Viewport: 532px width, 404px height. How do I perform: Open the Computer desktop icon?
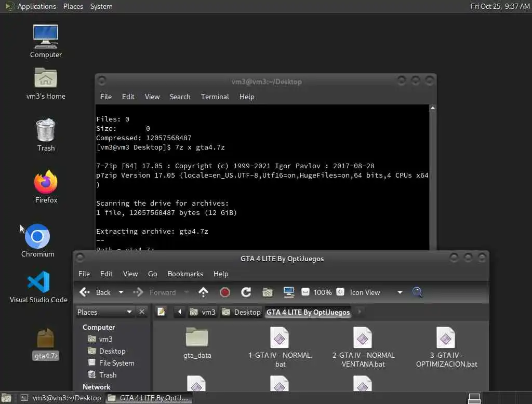pyautogui.click(x=46, y=41)
